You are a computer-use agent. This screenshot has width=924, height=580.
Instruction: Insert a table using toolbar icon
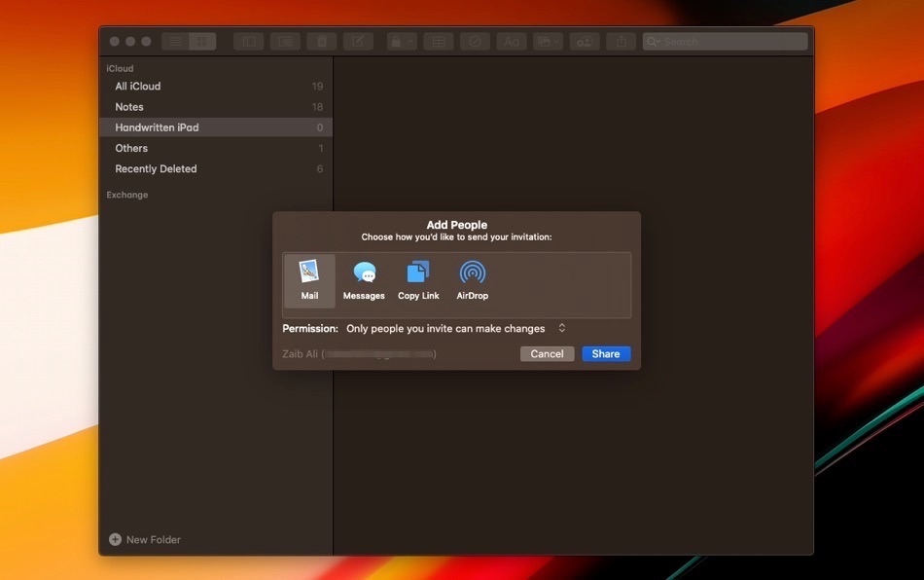coord(439,41)
